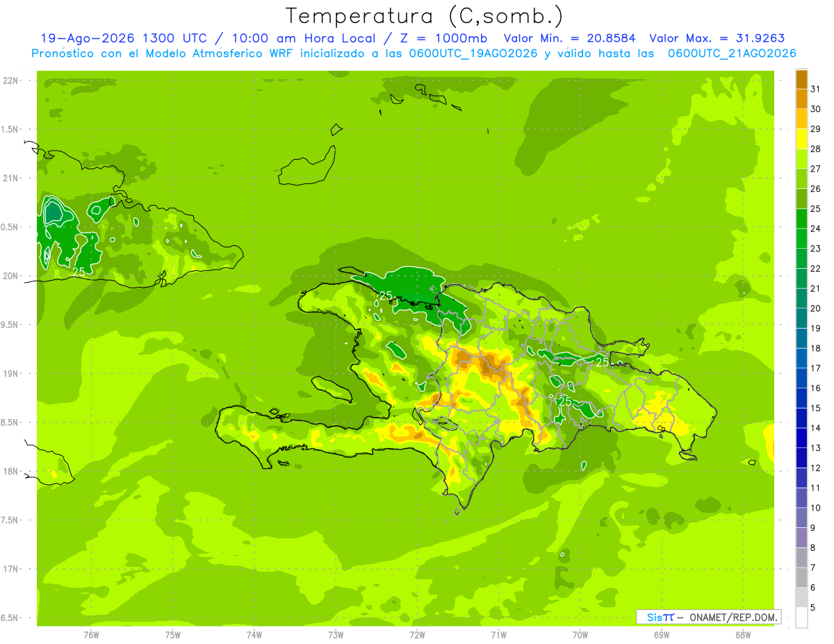834x644 pixels.
Task: Pick the dark orange swatch above 31
Action: (801, 79)
